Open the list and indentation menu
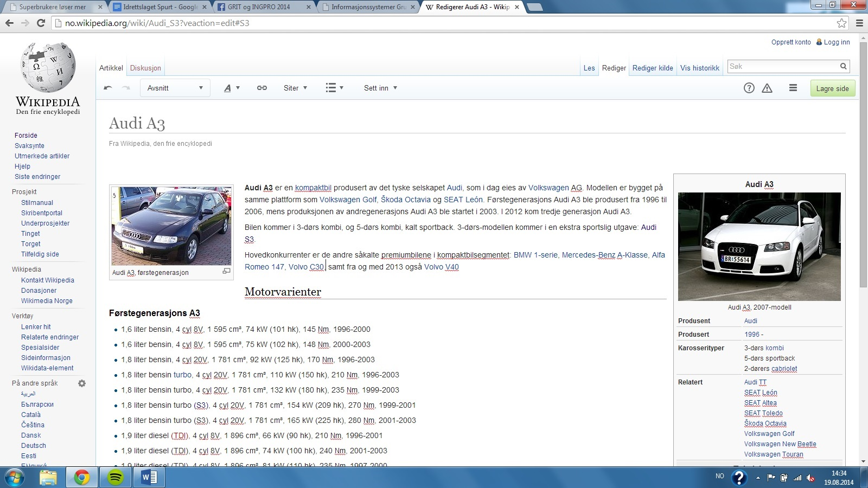This screenshot has height=488, width=868. [x=334, y=88]
